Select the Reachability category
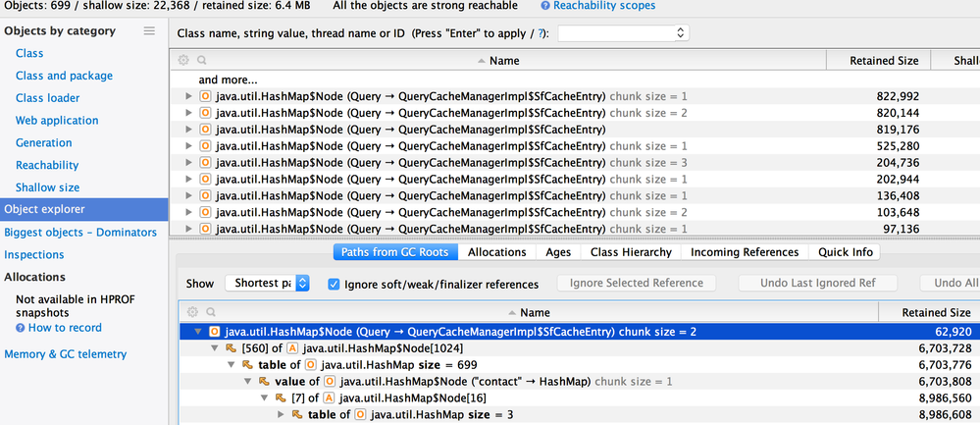 47,166
